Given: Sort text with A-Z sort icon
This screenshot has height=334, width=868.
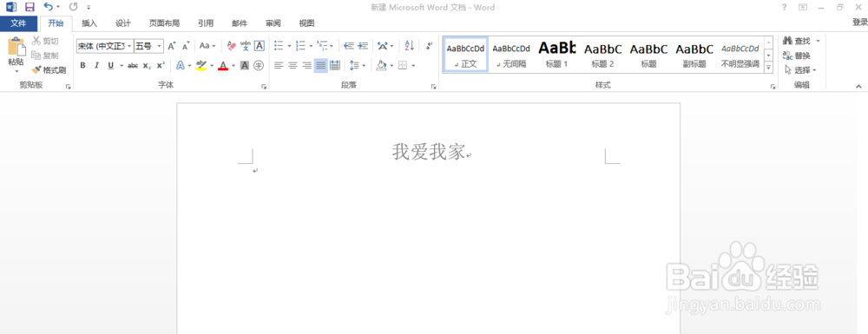Looking at the screenshot, I should pos(410,46).
